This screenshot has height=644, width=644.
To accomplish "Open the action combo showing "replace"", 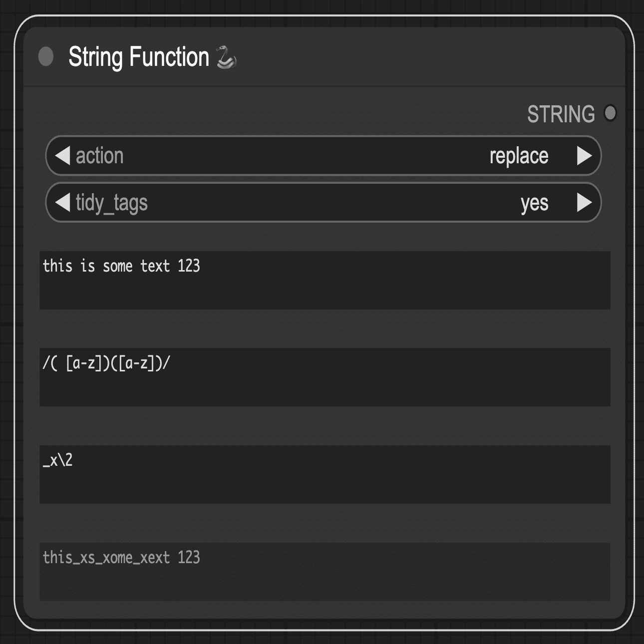I will tap(518, 156).
